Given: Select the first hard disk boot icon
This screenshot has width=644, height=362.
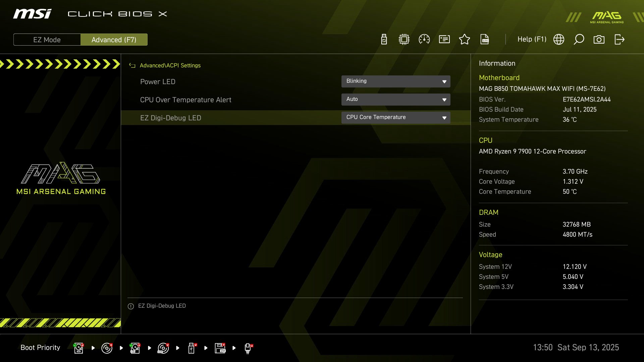Looking at the screenshot, I should pos(78,348).
